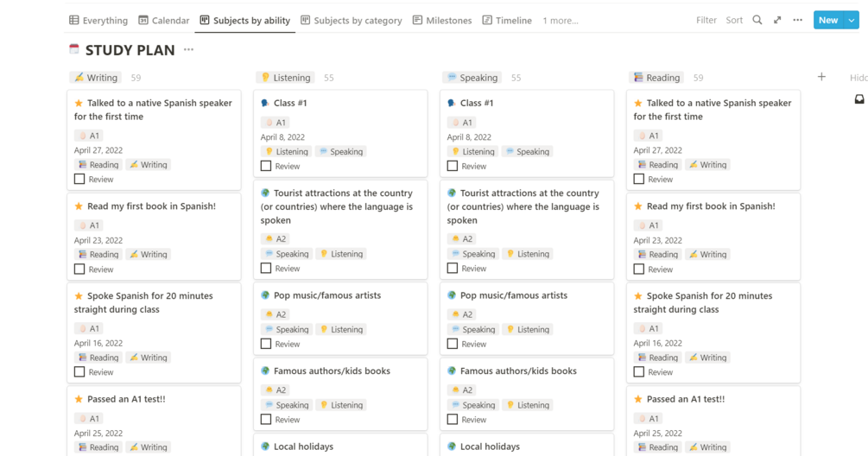The width and height of the screenshot is (868, 456).
Task: Check Review on Writing Talked to a native Spanish speaker
Action: pos(79,180)
